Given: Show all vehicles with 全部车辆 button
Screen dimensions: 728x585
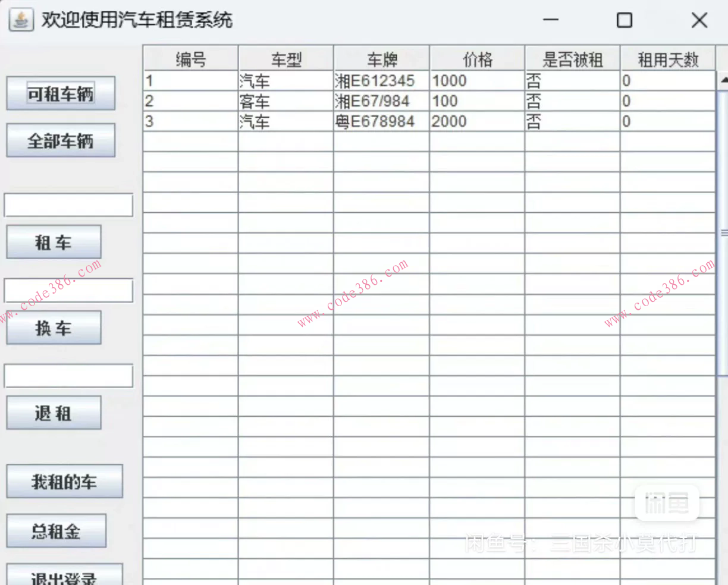Looking at the screenshot, I should tap(61, 140).
